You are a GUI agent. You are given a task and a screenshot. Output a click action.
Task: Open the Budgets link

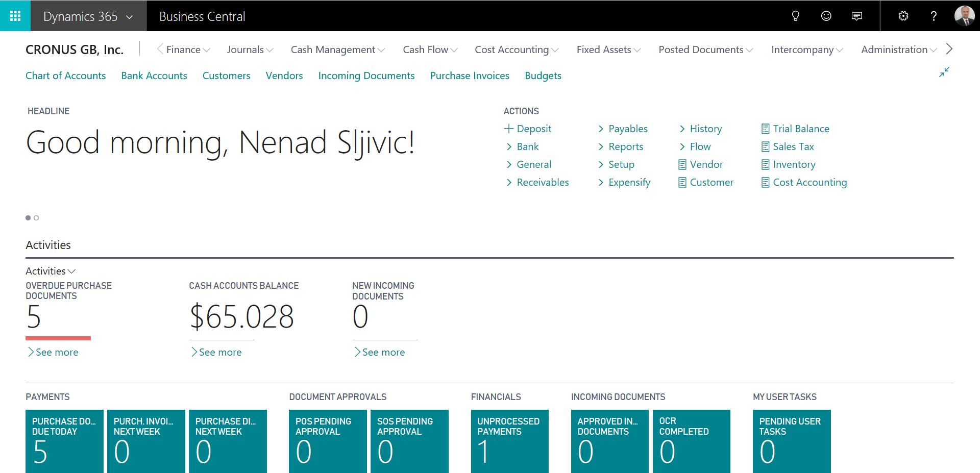click(543, 76)
